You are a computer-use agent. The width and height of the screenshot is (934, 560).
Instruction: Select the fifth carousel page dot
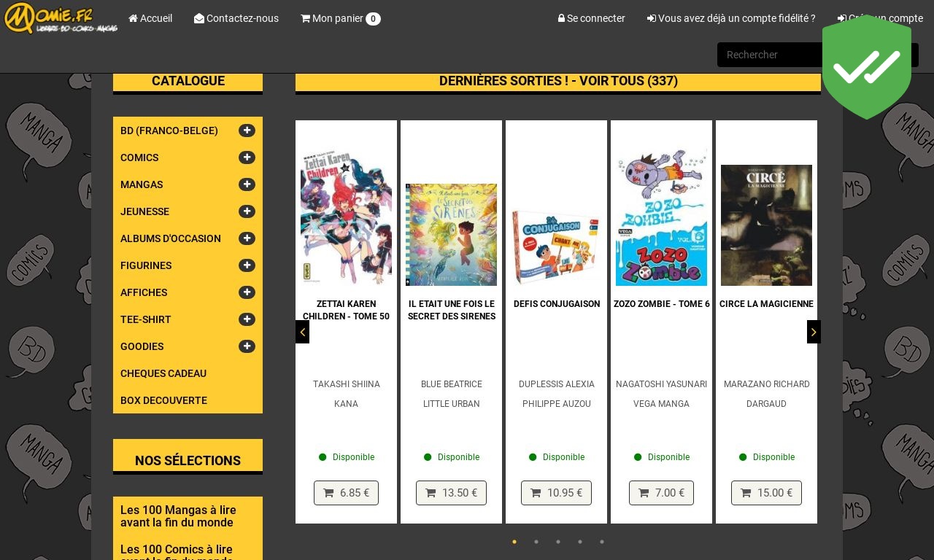click(602, 542)
